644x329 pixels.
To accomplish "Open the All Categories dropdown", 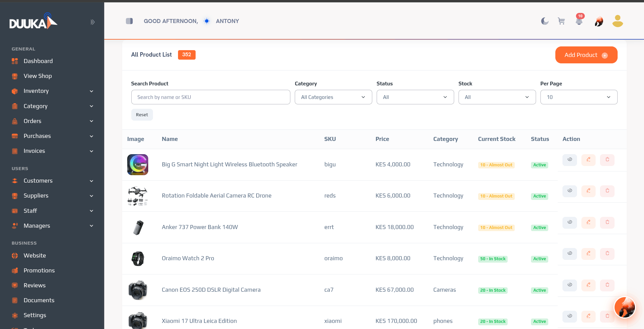I will click(333, 97).
